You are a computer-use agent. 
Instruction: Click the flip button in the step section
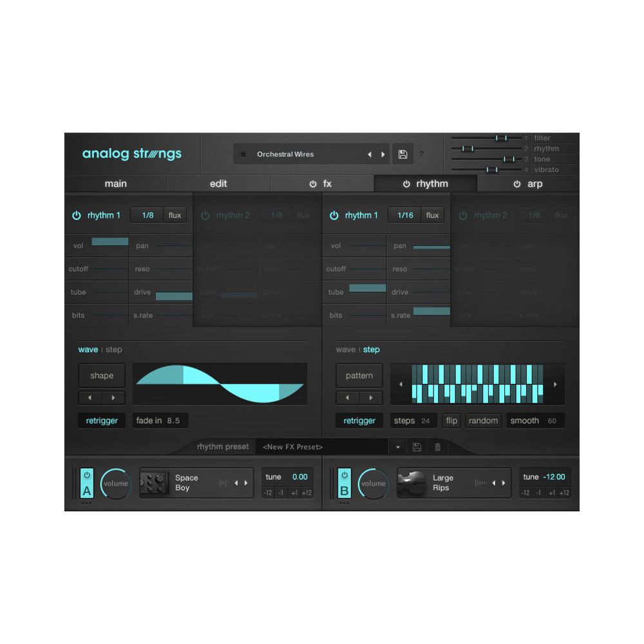pos(451,420)
